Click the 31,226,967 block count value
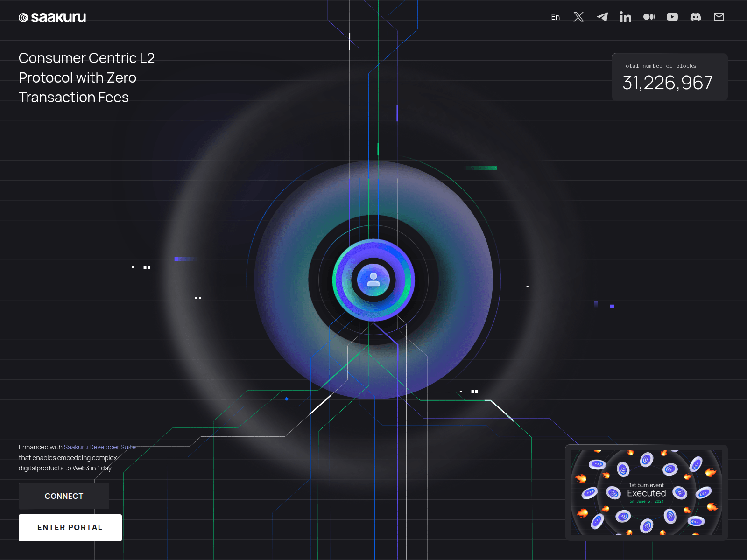This screenshot has height=560, width=747. [x=668, y=83]
